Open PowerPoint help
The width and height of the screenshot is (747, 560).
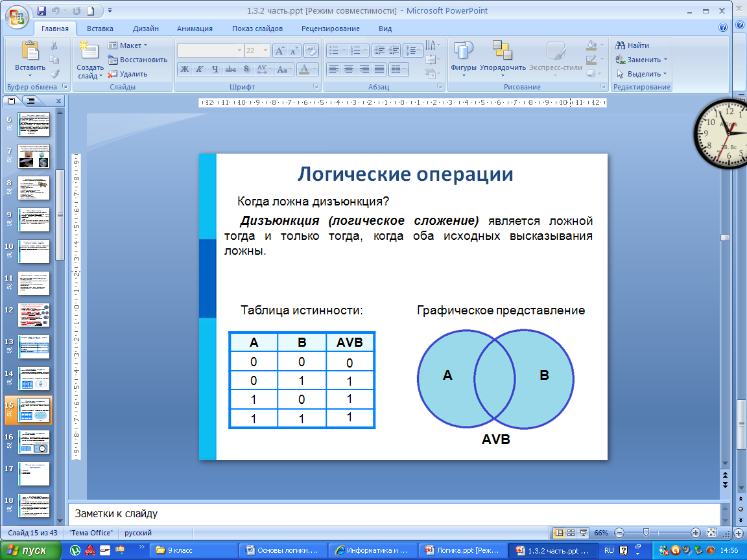click(723, 28)
